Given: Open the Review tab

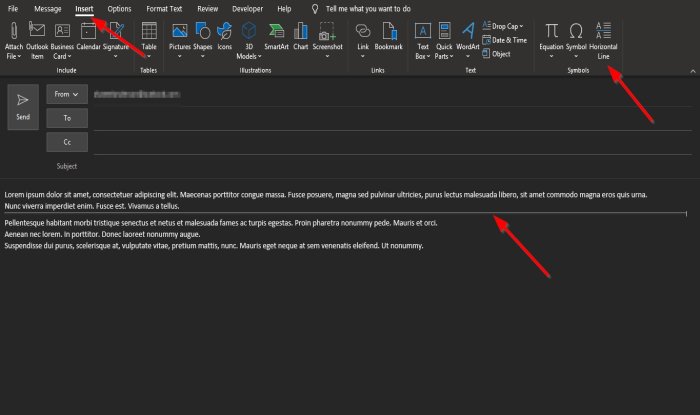Looking at the screenshot, I should 208,8.
